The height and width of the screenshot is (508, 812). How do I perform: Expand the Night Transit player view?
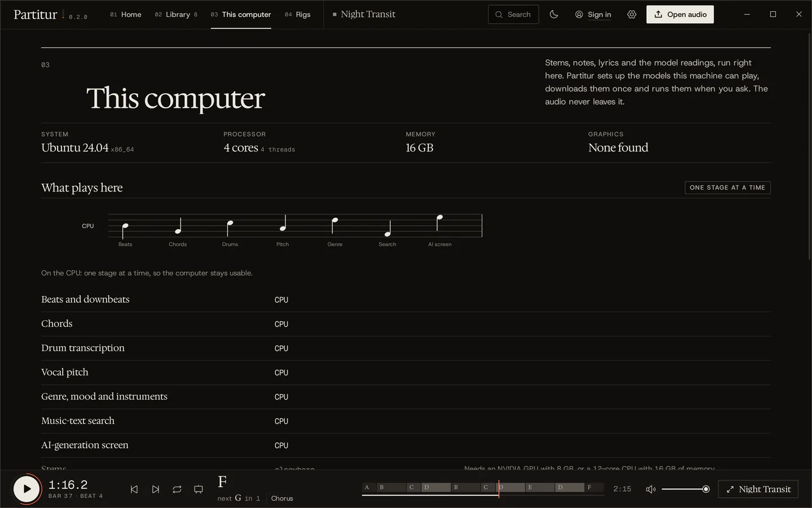tap(758, 489)
